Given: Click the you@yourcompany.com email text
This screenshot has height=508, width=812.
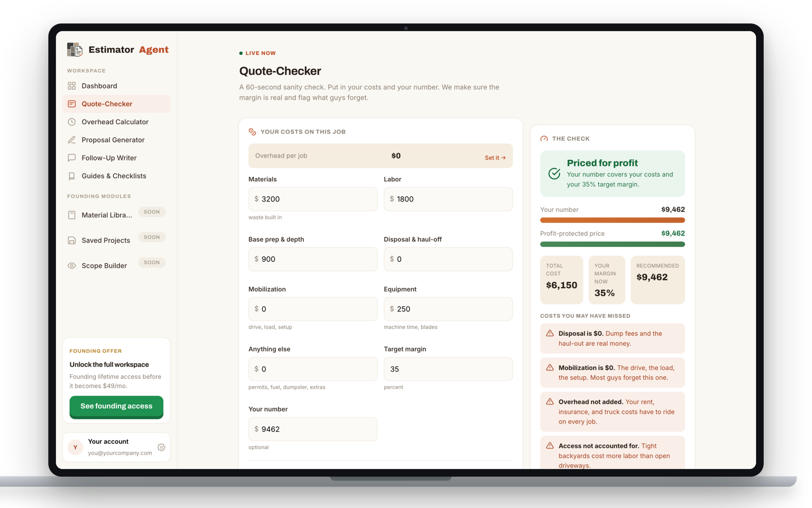Looking at the screenshot, I should pyautogui.click(x=120, y=453).
